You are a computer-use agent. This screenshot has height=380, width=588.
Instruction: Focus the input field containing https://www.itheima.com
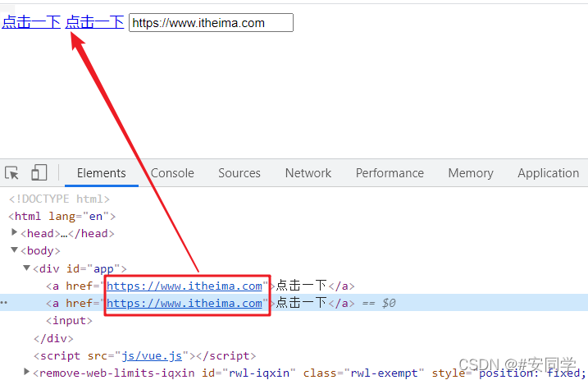click(211, 22)
